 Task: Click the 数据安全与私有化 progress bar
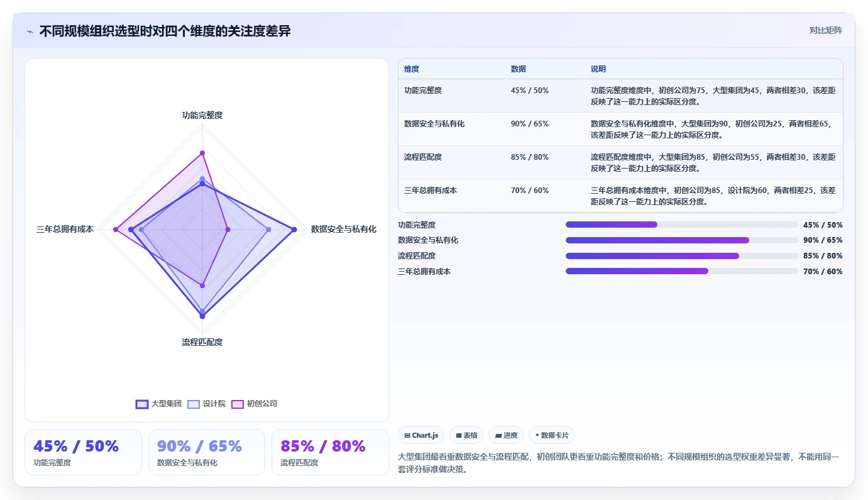(682, 240)
